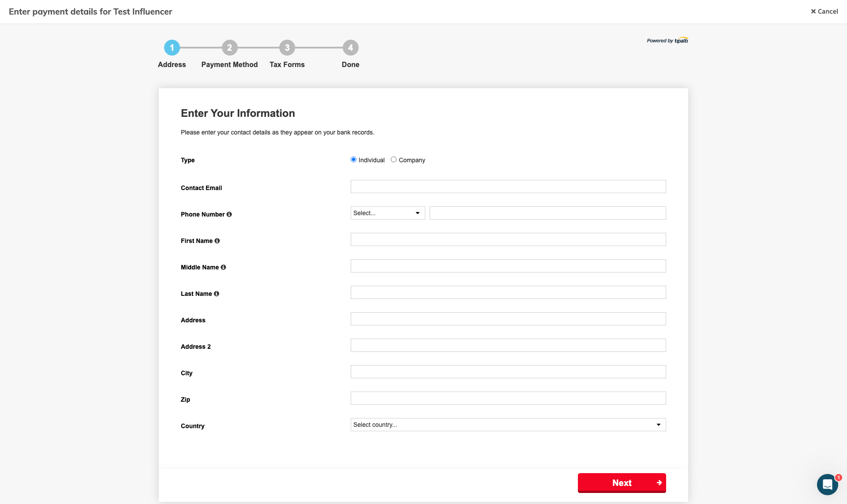
Task: Click the Phone Number info icon
Action: (x=229, y=214)
